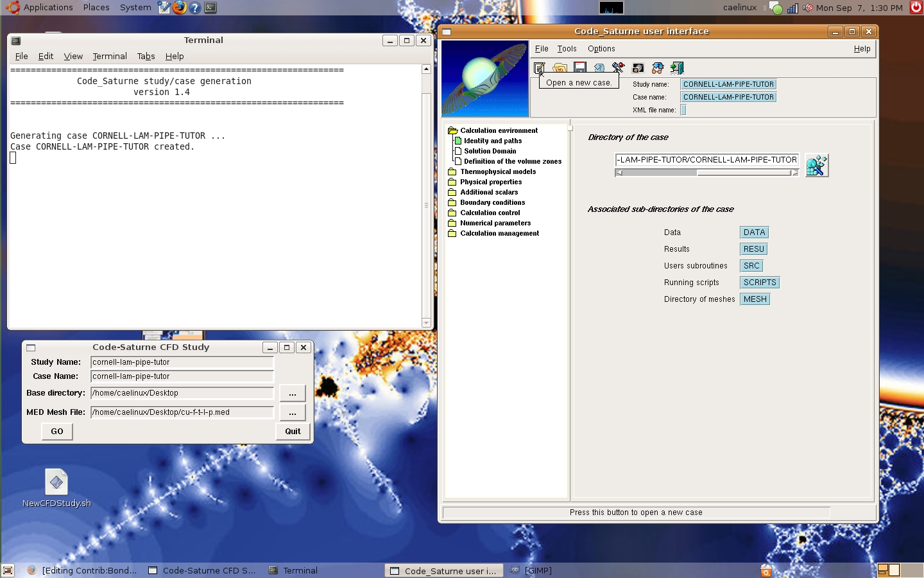Click the glasses and arrow toolbar icon
The height and width of the screenshot is (578, 924).
click(658, 67)
